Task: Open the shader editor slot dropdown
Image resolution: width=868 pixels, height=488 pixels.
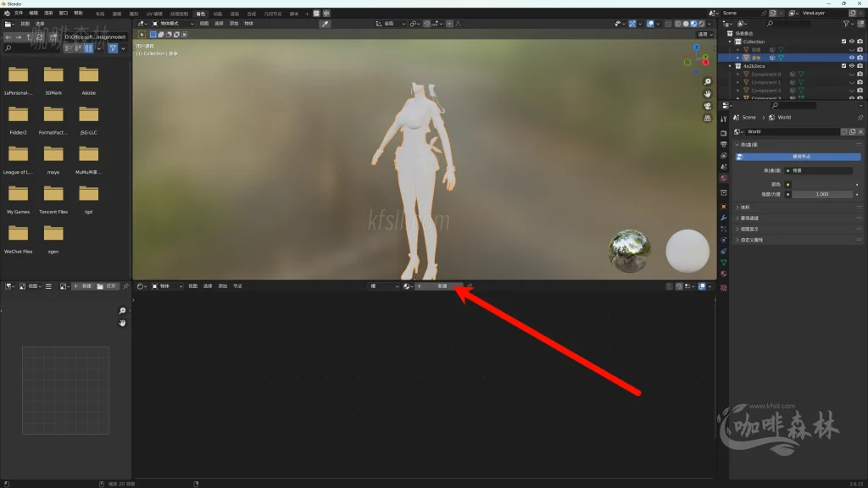Action: pos(384,286)
